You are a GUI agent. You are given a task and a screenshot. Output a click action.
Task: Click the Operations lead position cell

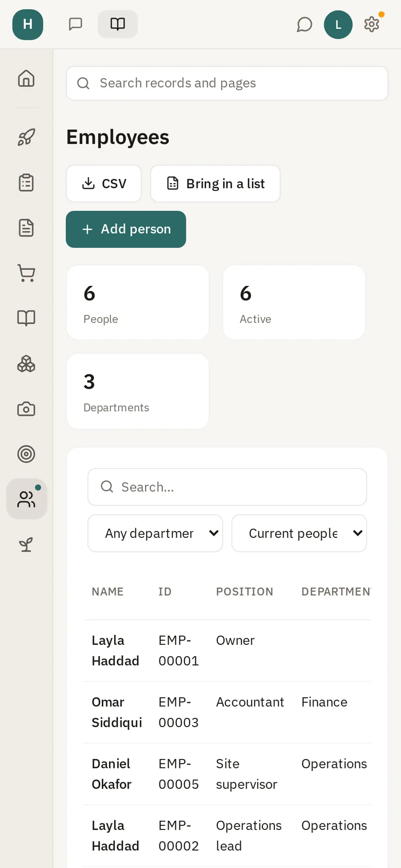click(x=249, y=836)
